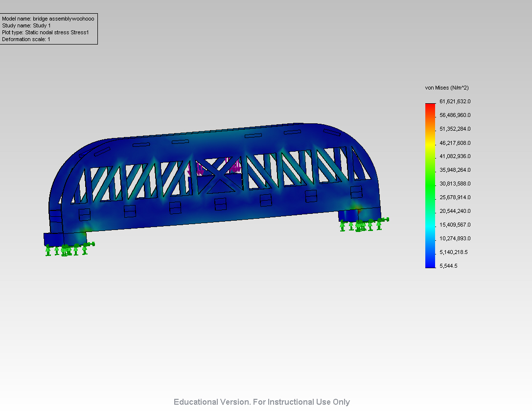The image size is (532, 414).
Task: Click the 'Study name: Study 1' line
Action: pyautogui.click(x=26, y=25)
